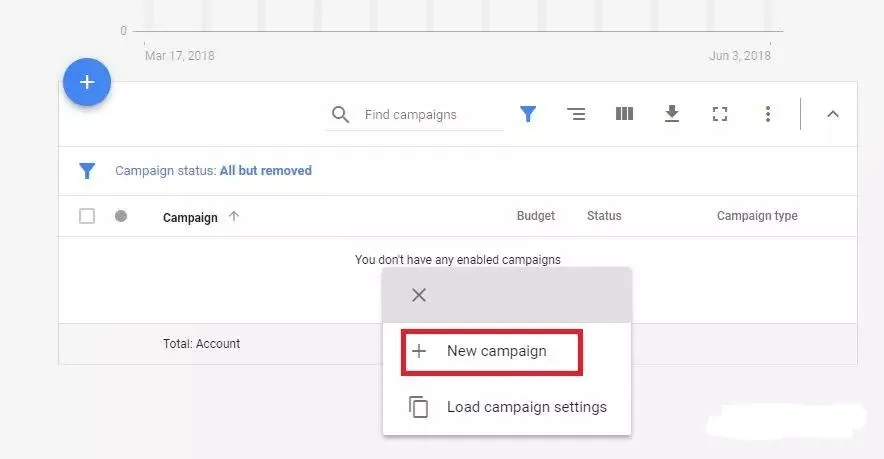Expand the table to full screen
The image size is (884, 459).
pyautogui.click(x=720, y=114)
